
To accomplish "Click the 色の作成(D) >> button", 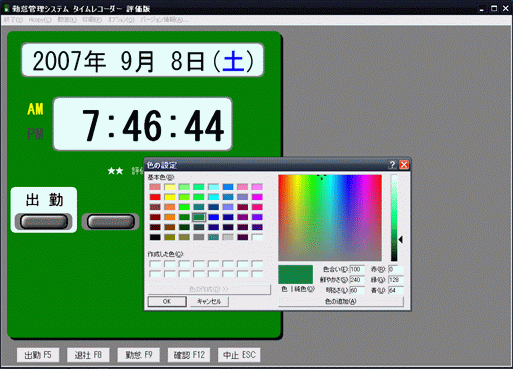I will [x=209, y=289].
